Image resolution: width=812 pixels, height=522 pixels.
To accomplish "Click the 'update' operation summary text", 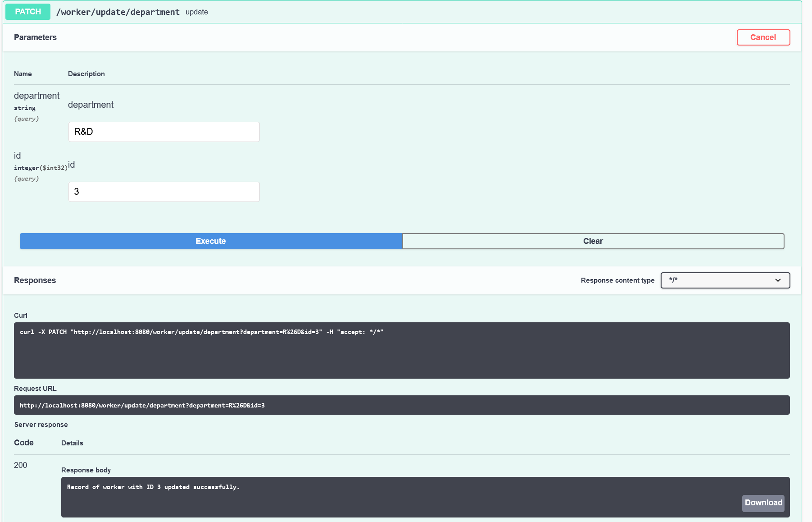I will [x=197, y=12].
